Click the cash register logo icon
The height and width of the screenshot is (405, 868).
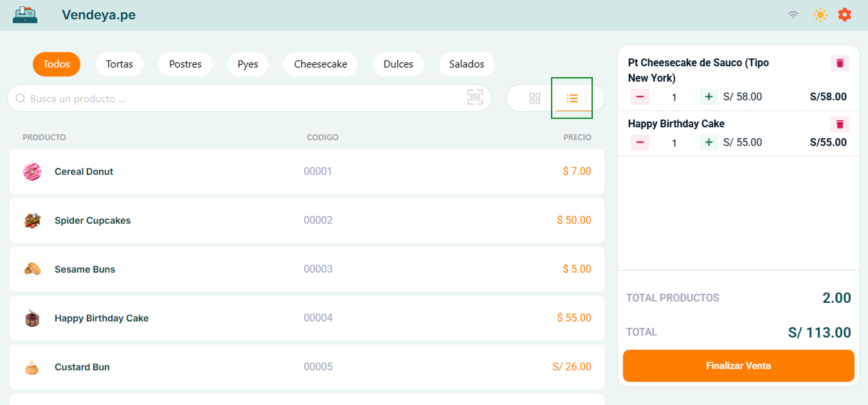tap(25, 15)
